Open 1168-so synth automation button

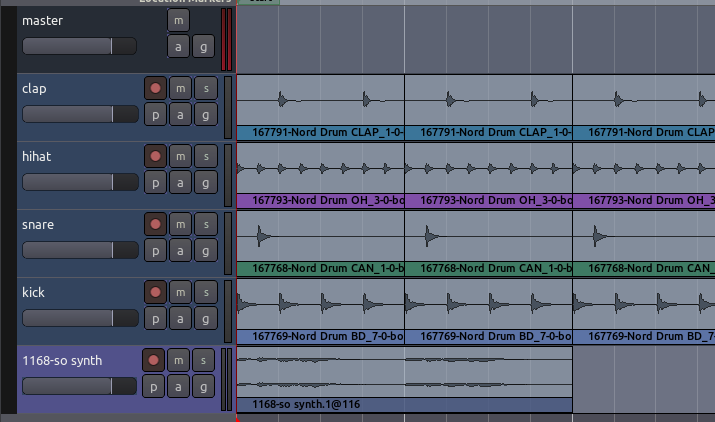(178, 387)
